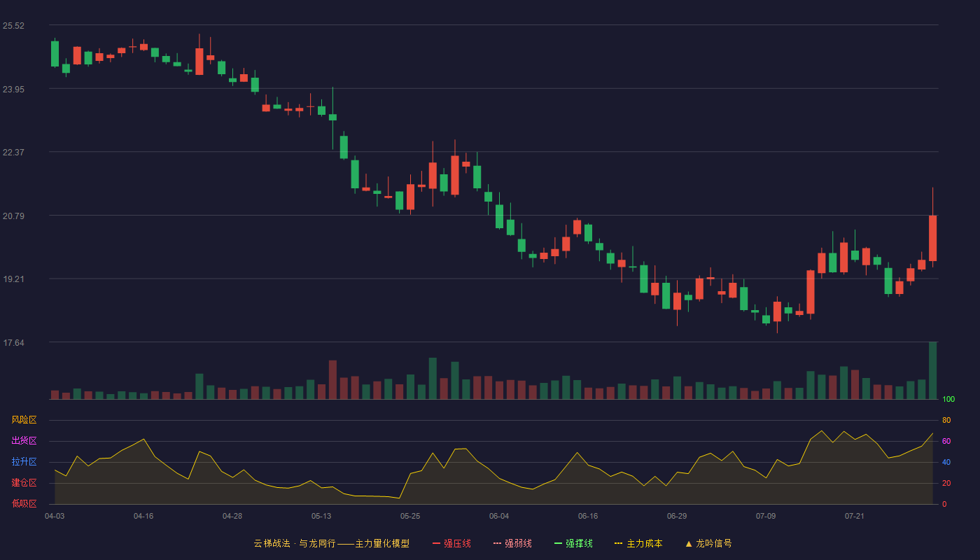This screenshot has height=560, width=980.
Task: Click the chart title 云梯战法 · 与龙同行——主力量化模型
Action: click(x=332, y=543)
